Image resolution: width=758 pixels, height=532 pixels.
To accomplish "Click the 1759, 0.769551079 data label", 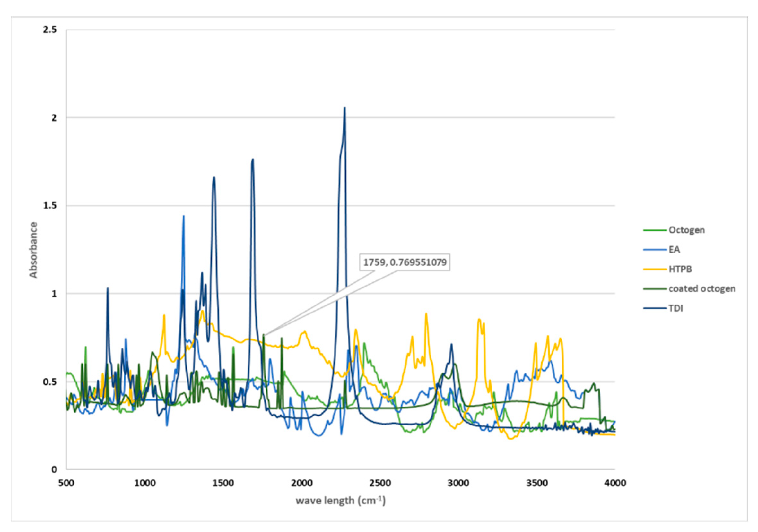I will [x=405, y=262].
